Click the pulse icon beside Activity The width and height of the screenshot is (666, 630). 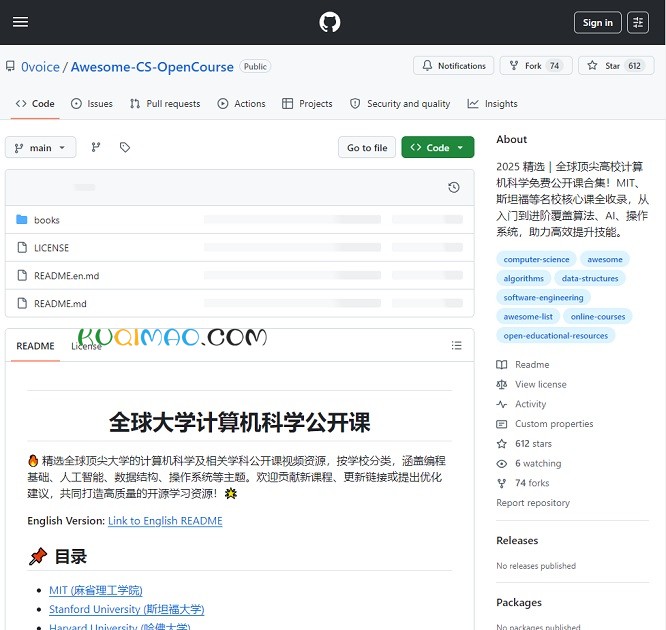(502, 404)
